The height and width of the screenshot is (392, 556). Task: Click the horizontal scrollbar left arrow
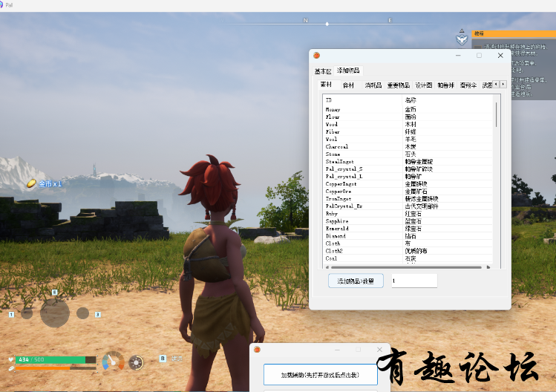[327, 267]
